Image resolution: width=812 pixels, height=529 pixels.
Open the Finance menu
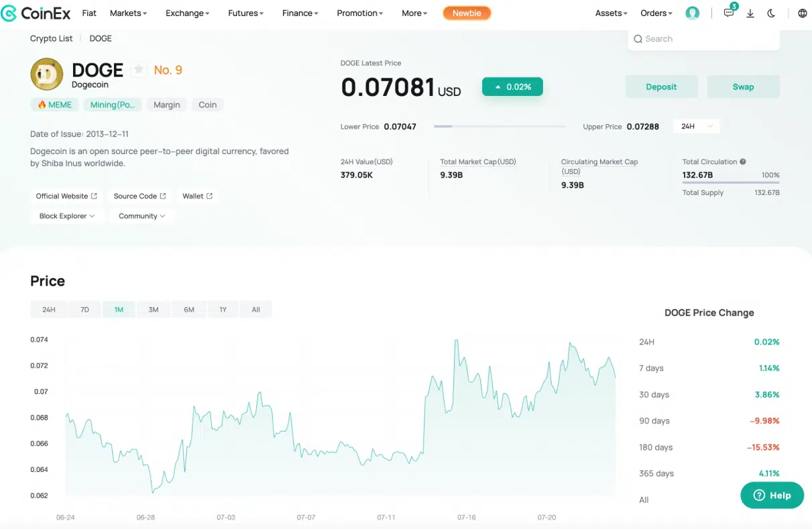pyautogui.click(x=300, y=13)
